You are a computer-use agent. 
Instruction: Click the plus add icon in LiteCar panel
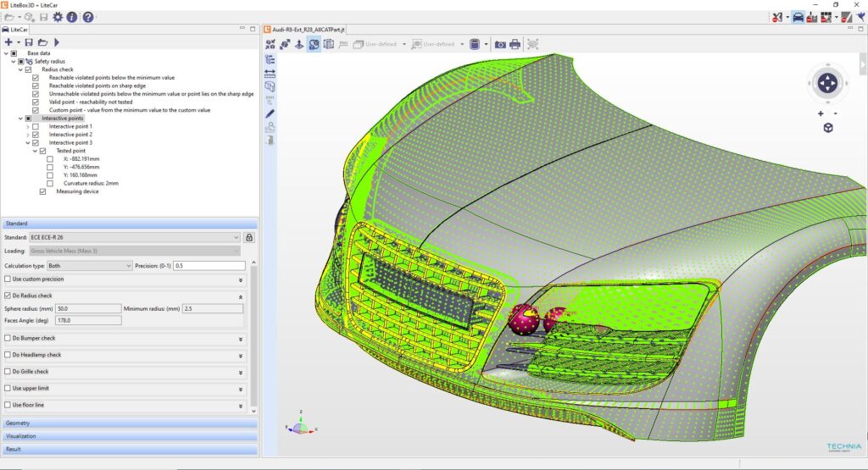point(8,42)
